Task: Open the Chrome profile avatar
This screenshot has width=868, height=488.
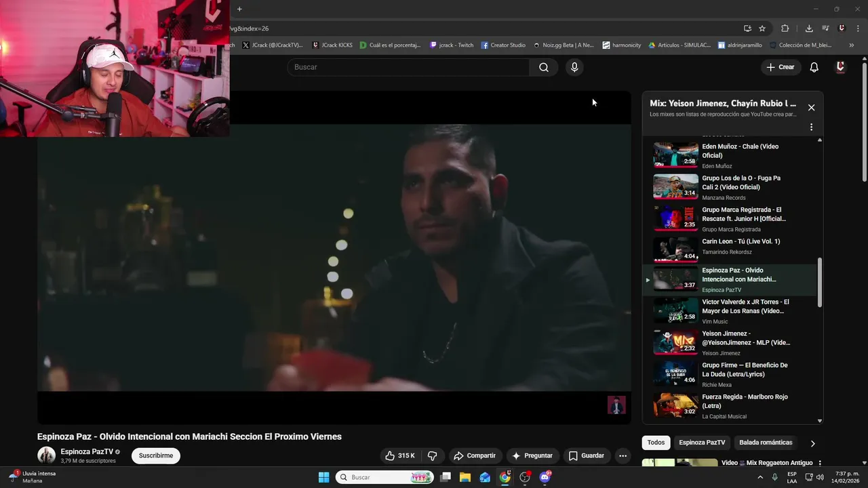Action: point(842,28)
